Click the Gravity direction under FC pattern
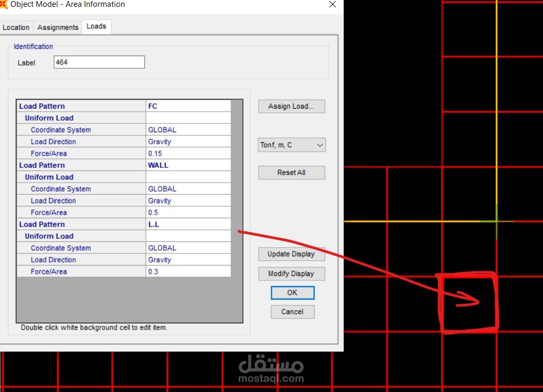The image size is (543, 392). point(188,142)
